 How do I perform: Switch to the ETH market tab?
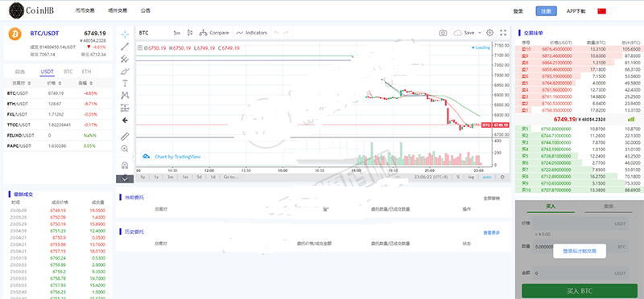(x=86, y=72)
